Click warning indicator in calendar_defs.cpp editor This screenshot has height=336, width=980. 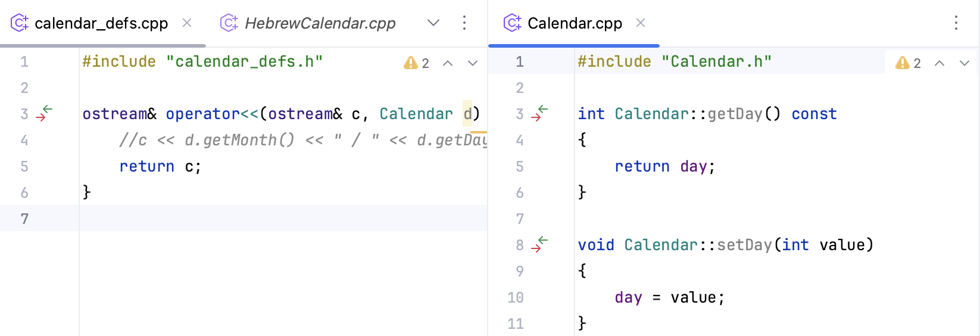tap(416, 63)
